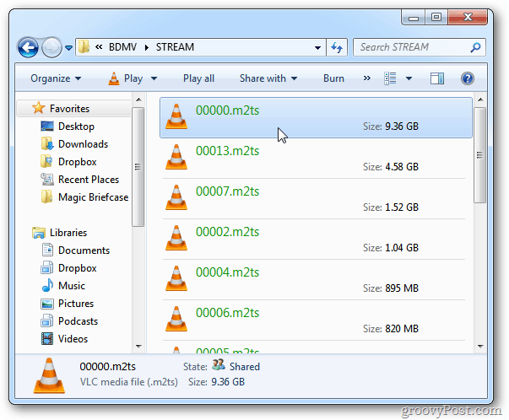Viewport: 509px width, 420px height.
Task: Click VLC cone icon of 00002.m2ts
Action: pos(176,239)
